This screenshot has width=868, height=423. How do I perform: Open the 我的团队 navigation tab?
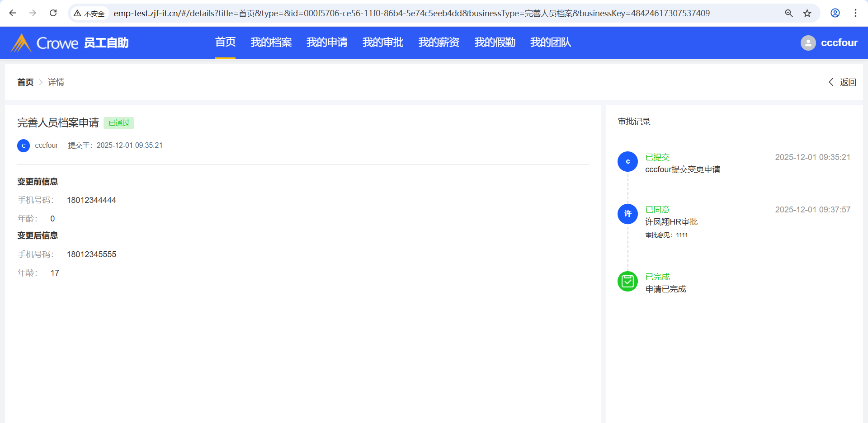point(551,42)
